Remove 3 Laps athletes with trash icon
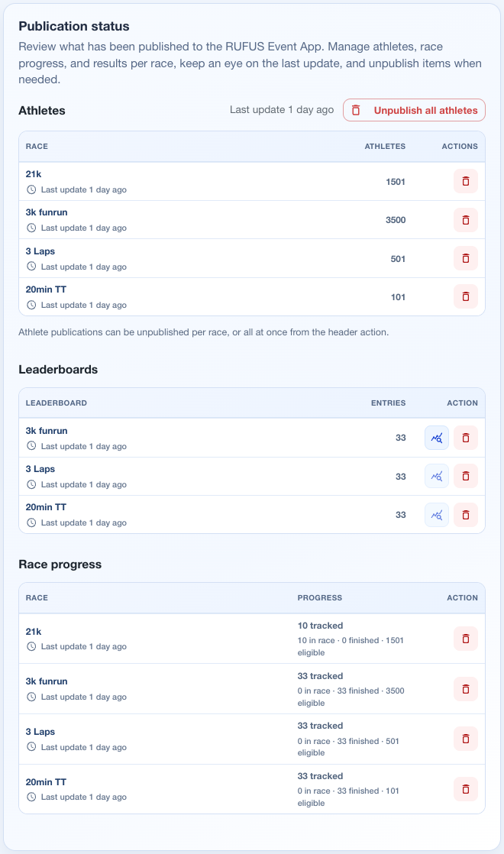 point(465,258)
